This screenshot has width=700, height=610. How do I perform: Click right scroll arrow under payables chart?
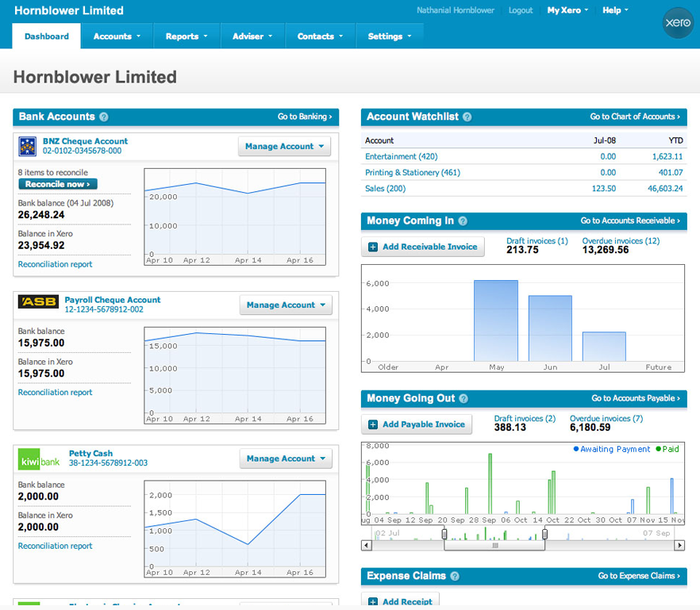679,545
